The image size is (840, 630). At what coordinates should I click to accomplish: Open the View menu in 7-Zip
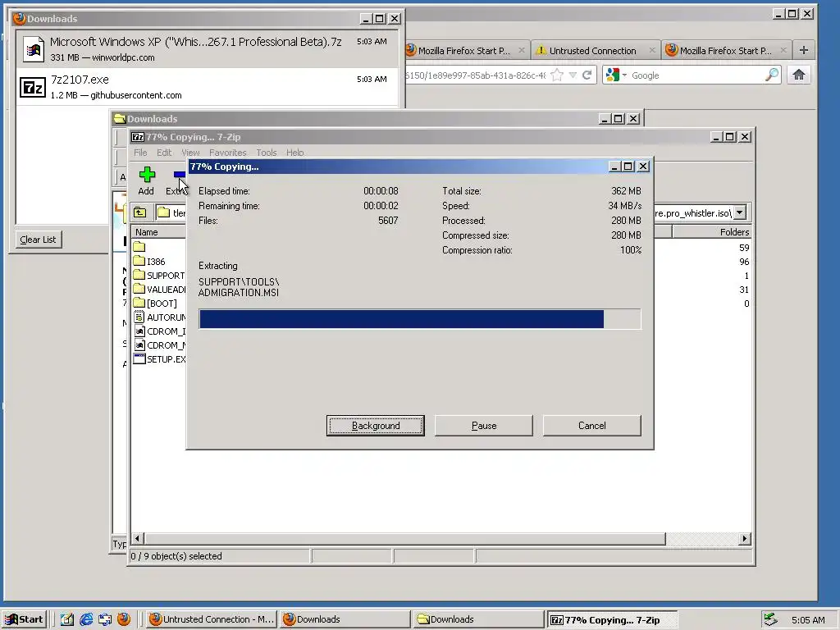tap(190, 153)
